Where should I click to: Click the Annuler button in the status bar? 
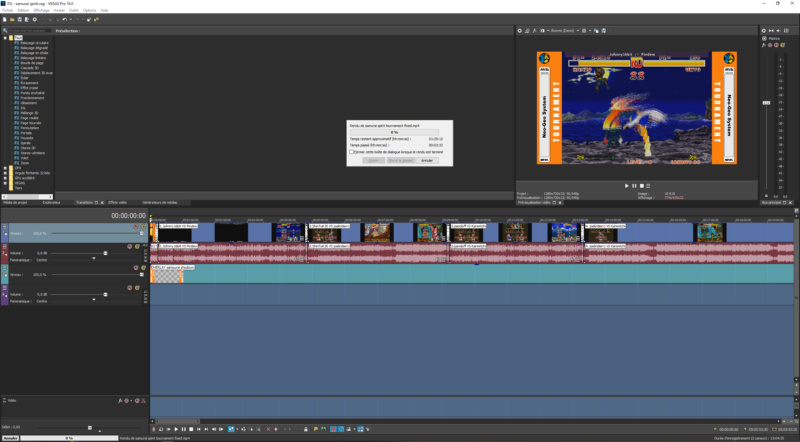tap(10, 438)
